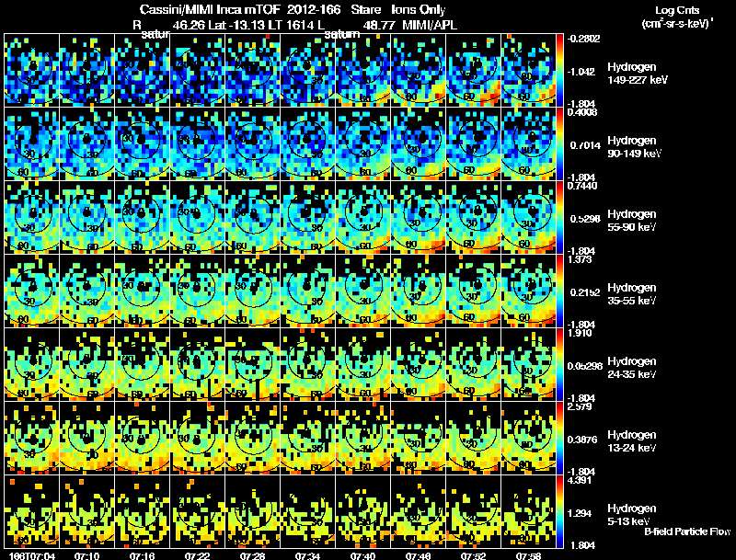Click the 0.7014 colorbar value
736x560 pixels.
pos(585,145)
